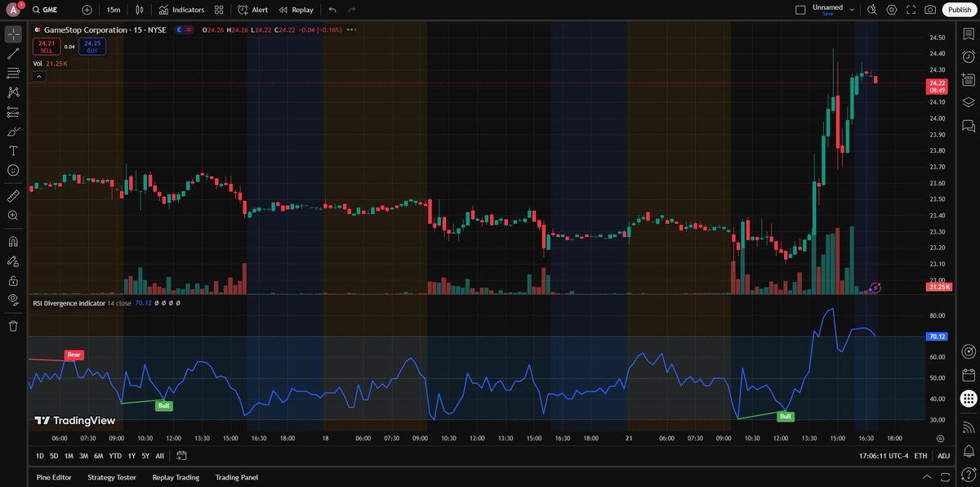This screenshot has height=487, width=980.
Task: Open the products dot-grid icon
Action: tap(969, 399)
